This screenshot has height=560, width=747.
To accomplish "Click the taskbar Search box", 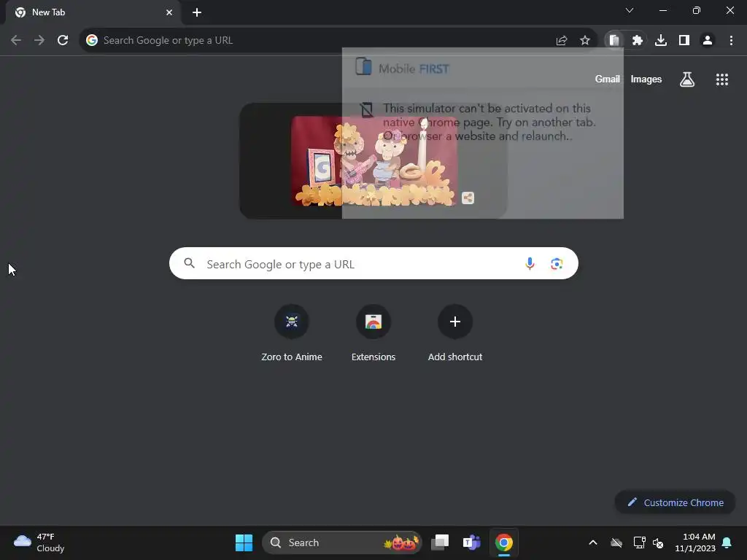I will tap(341, 542).
